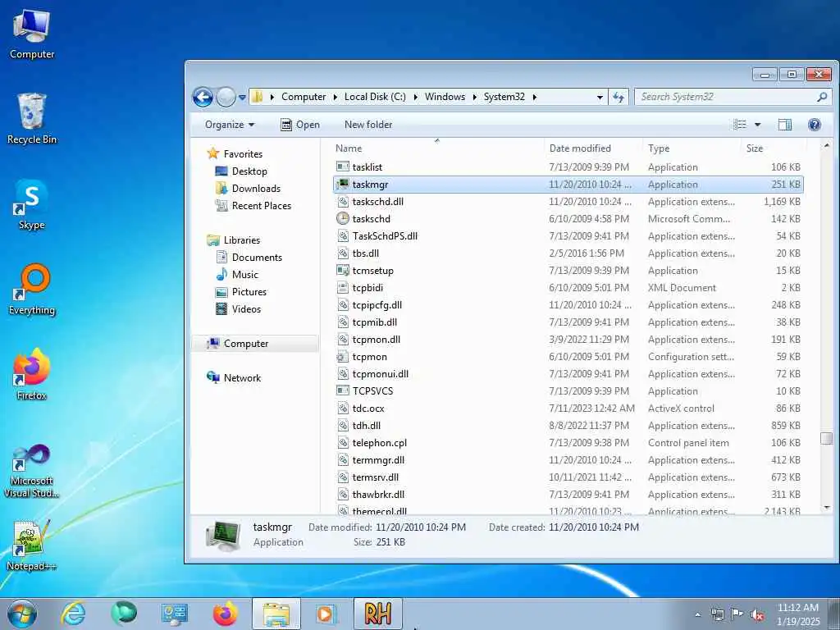840x630 pixels.
Task: Click the magnifier in the search box
Action: (822, 97)
